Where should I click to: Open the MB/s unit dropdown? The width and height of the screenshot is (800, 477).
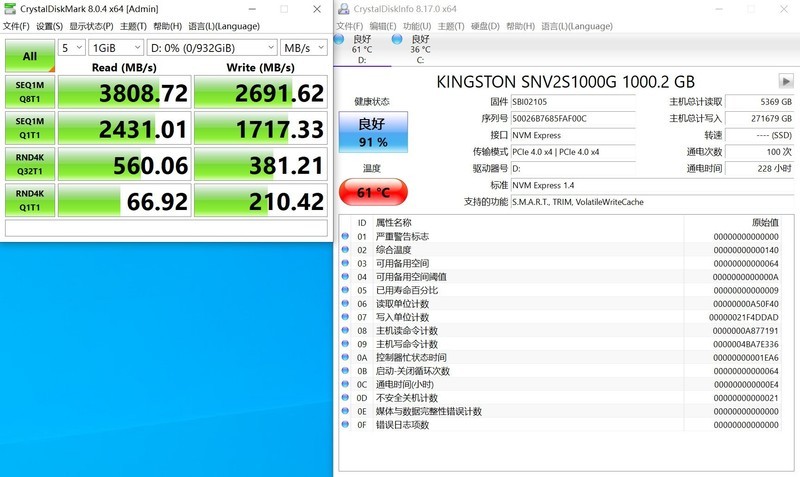[304, 48]
